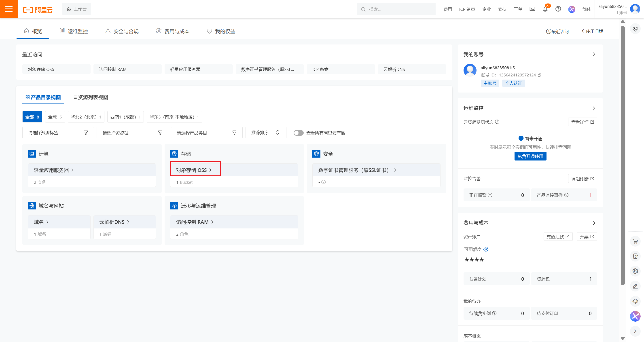Open the ICP 备案 header menu
Image resolution: width=644 pixels, height=342 pixels.
click(x=467, y=9)
